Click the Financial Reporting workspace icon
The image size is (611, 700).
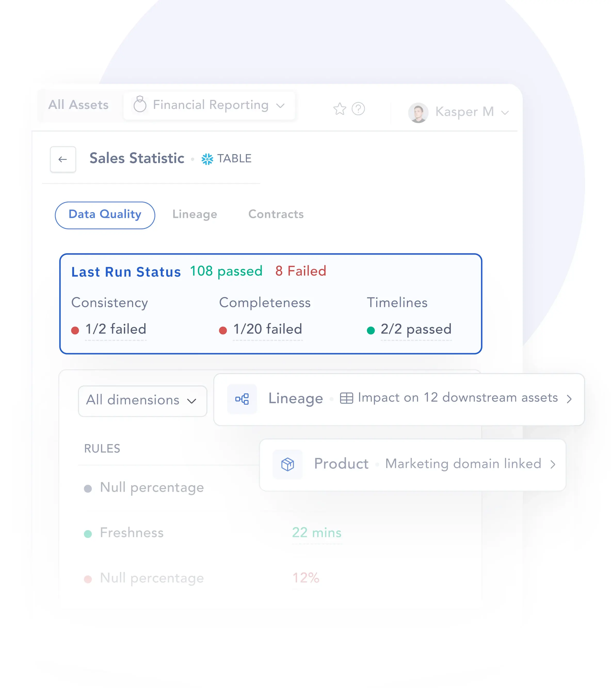(140, 104)
